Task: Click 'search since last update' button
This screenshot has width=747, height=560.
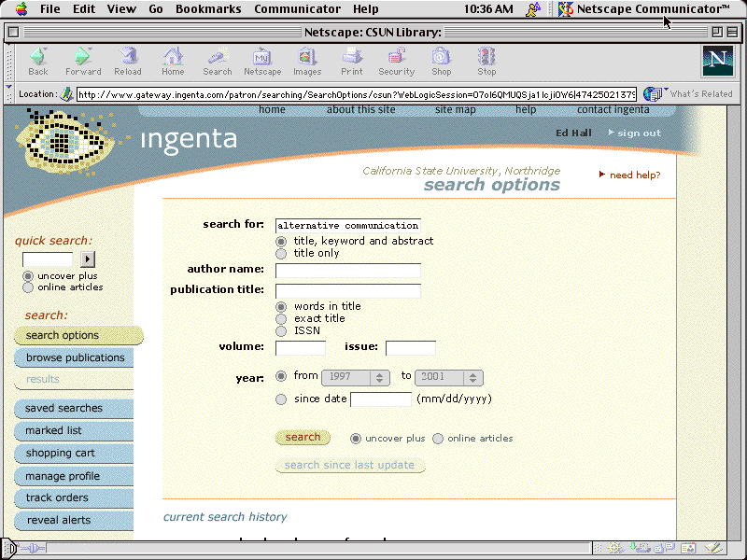Action: click(x=349, y=465)
